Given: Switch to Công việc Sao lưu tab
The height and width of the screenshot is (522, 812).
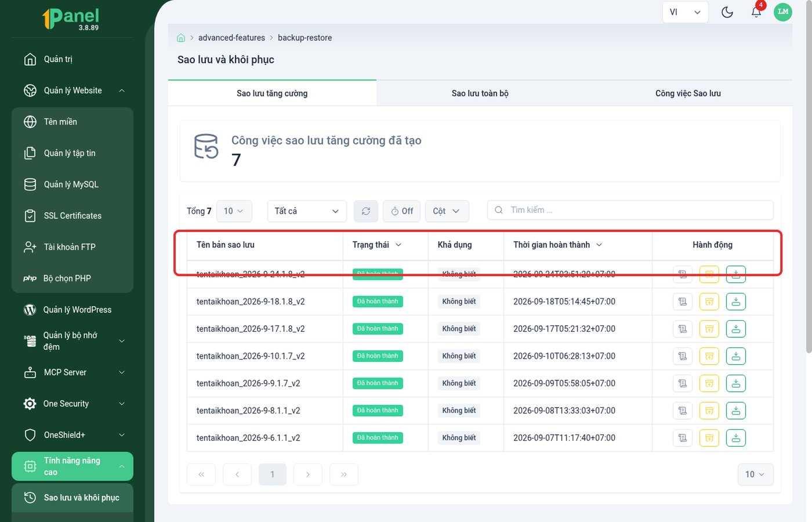Looking at the screenshot, I should coord(688,93).
